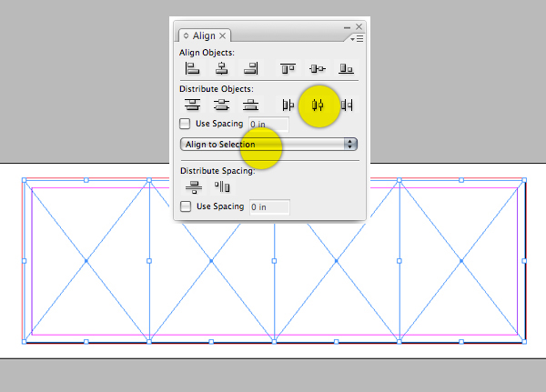Open the Align to Selection dropdown
Screen dimensions: 546x392
tap(268, 144)
